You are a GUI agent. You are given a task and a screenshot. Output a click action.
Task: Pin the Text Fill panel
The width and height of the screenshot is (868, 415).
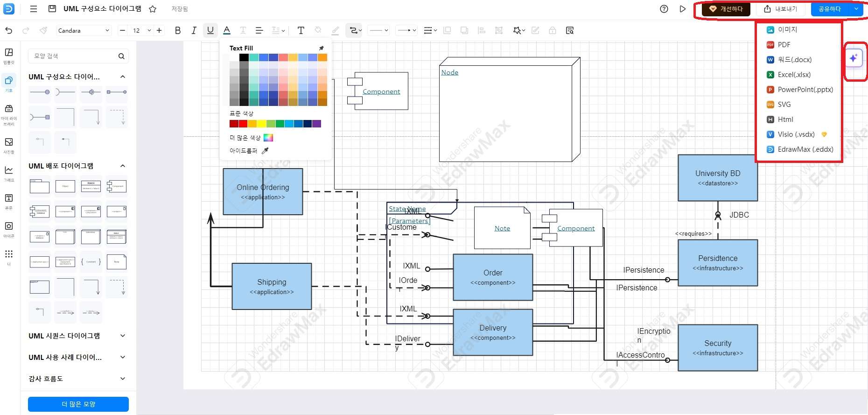pos(321,48)
